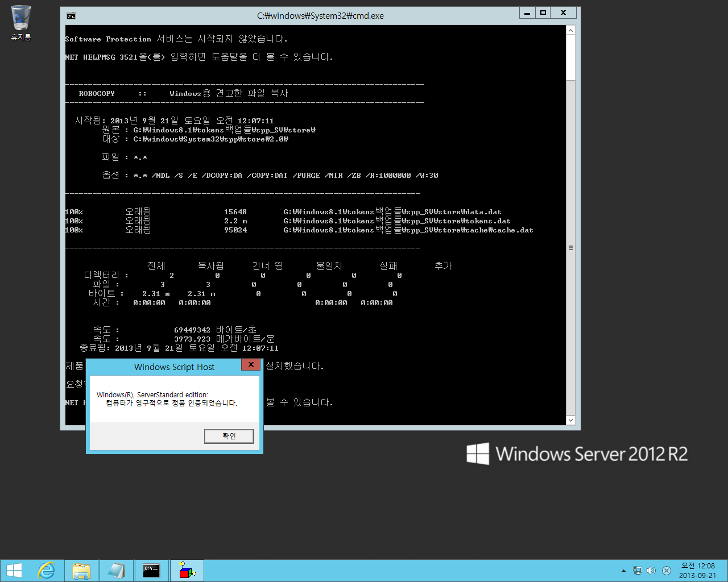Click the 실패 column header

click(388, 266)
